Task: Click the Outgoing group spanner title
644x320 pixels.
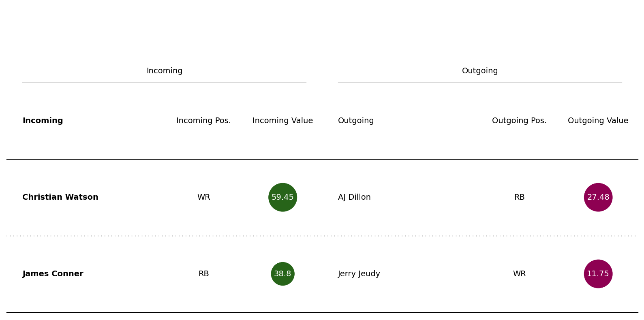Action: (480, 71)
